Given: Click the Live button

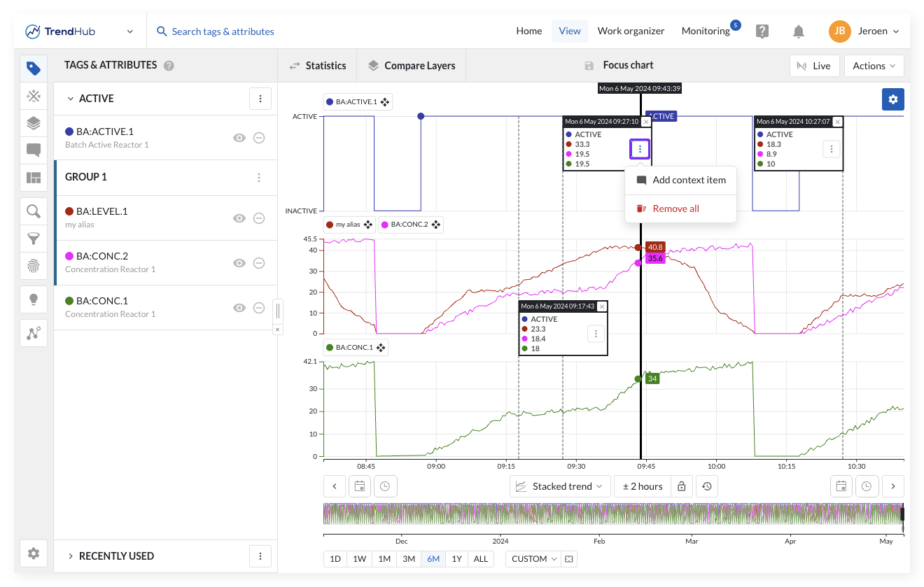Looking at the screenshot, I should coord(813,66).
